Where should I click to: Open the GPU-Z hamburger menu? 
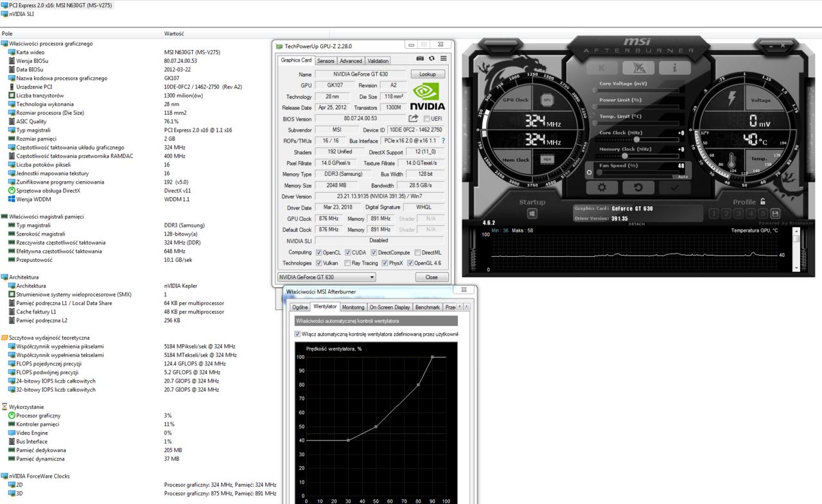pyautogui.click(x=443, y=58)
